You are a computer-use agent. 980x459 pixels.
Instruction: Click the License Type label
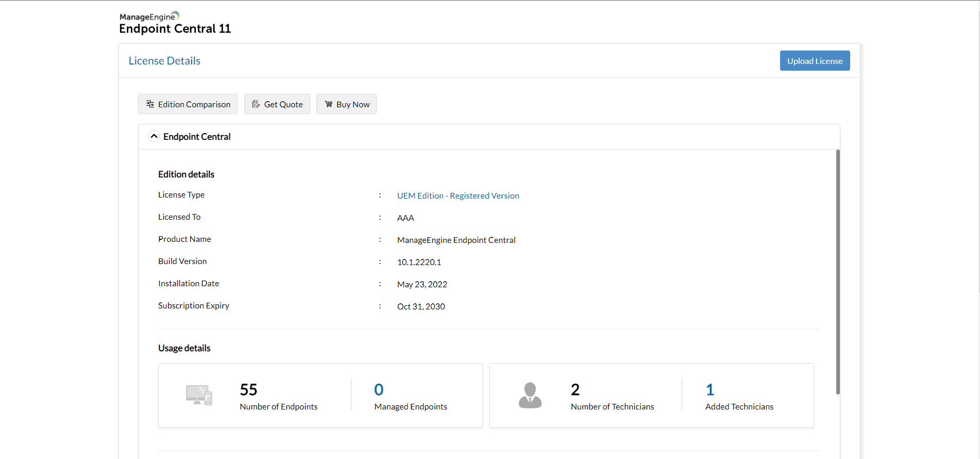(x=181, y=195)
